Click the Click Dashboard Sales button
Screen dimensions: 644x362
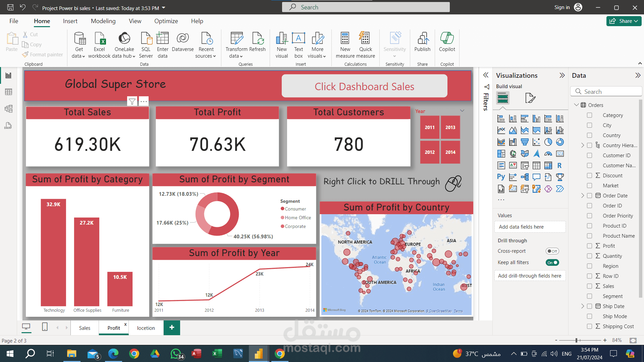click(x=364, y=86)
